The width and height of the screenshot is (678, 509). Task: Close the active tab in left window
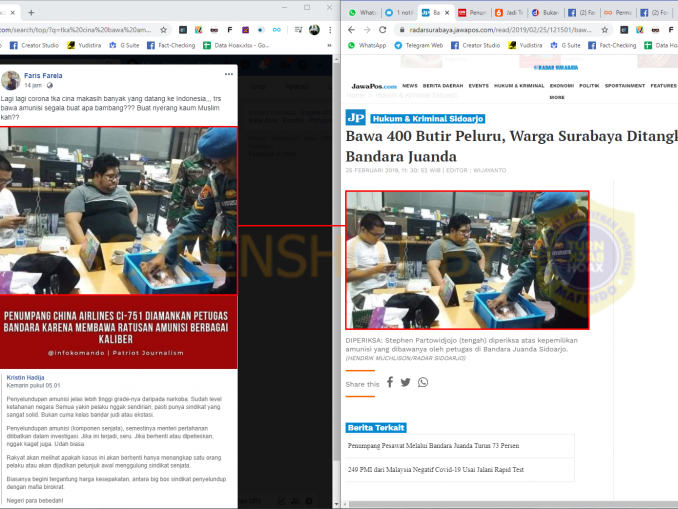(13, 13)
